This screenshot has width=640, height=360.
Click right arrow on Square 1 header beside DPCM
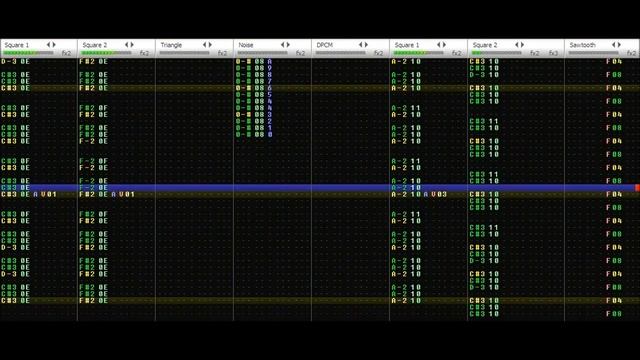pos(444,45)
